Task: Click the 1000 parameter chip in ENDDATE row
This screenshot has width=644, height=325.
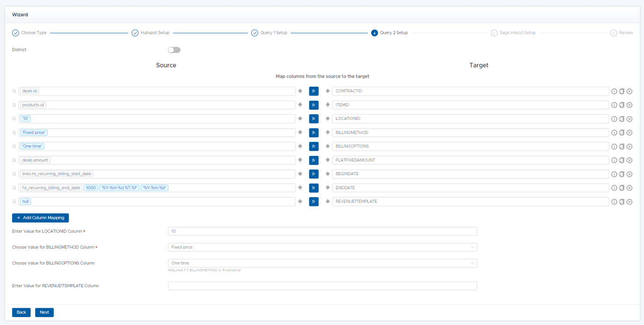Action: pos(91,188)
